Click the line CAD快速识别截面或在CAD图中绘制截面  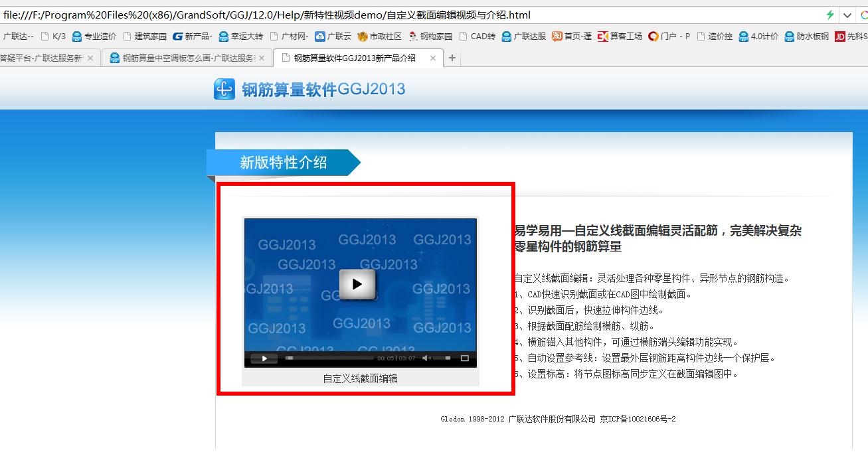603,295
